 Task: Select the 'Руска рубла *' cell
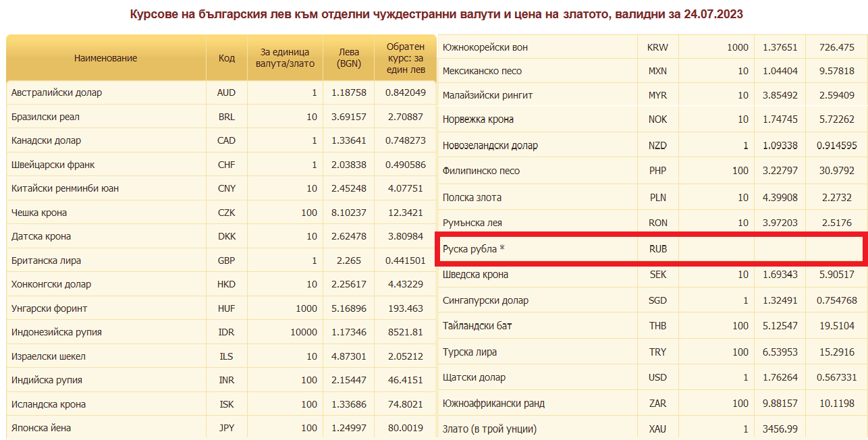coord(474,249)
